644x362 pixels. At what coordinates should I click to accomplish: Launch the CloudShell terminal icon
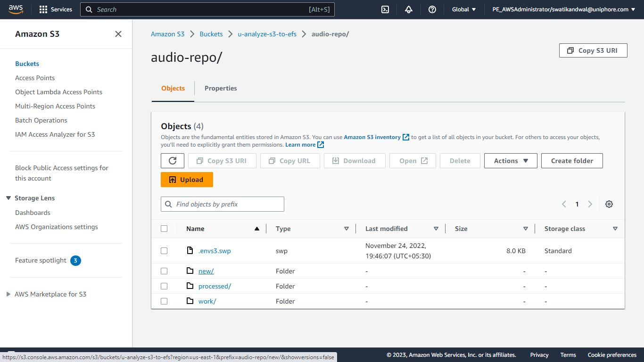[x=385, y=9]
